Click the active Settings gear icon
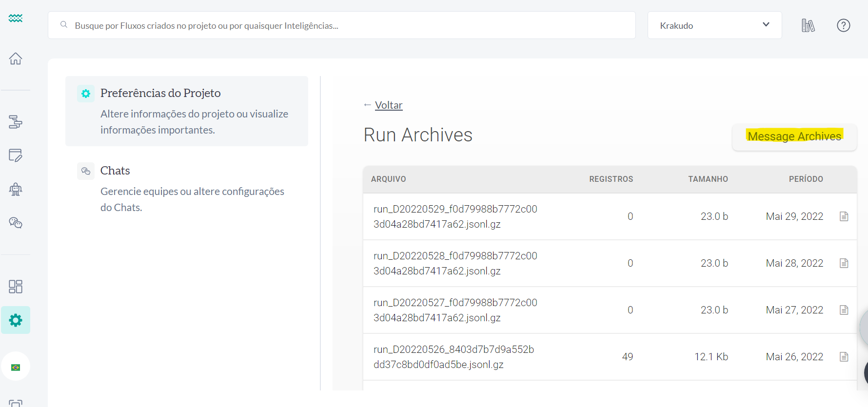868x407 pixels. click(x=16, y=320)
